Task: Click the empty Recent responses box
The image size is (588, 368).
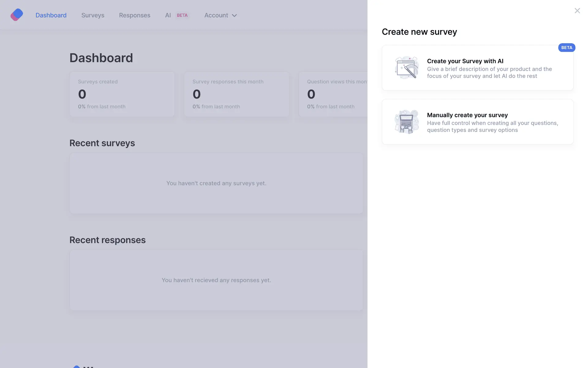Action: [x=216, y=280]
